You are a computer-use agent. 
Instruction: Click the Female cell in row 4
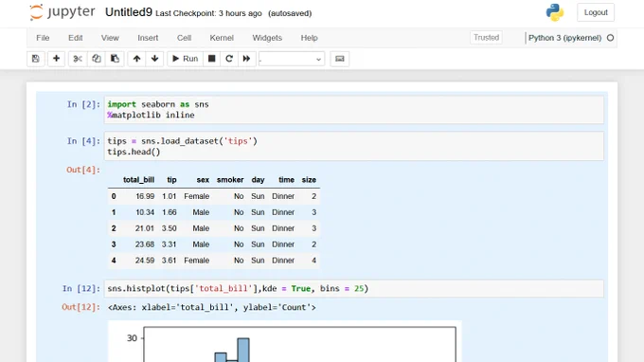coord(197,261)
